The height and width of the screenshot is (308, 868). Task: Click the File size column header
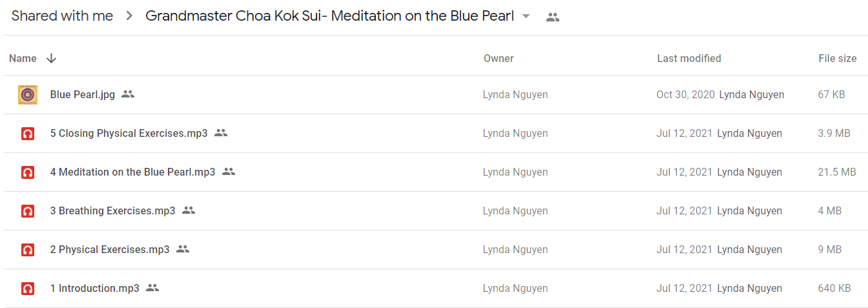tap(838, 58)
